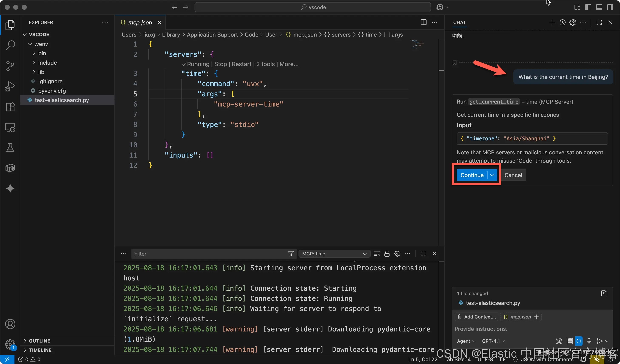The image size is (620, 364).
Task: Collapse the .venv folder
Action: tap(30, 44)
